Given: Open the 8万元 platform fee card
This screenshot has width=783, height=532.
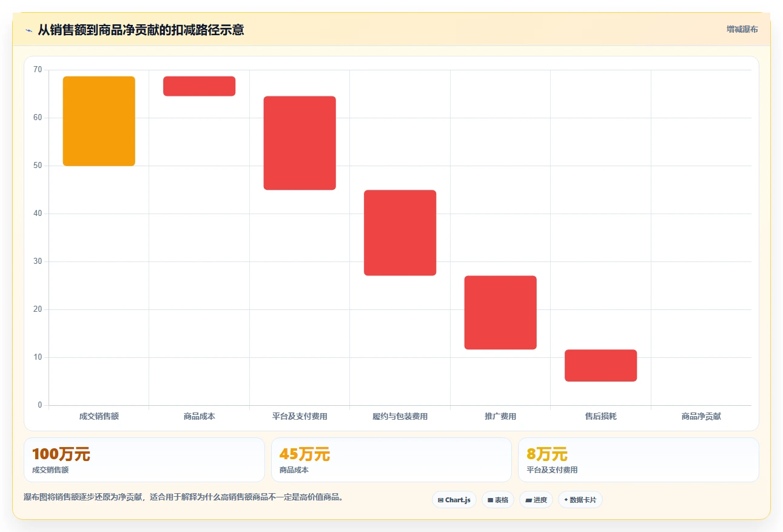Looking at the screenshot, I should point(639,460).
